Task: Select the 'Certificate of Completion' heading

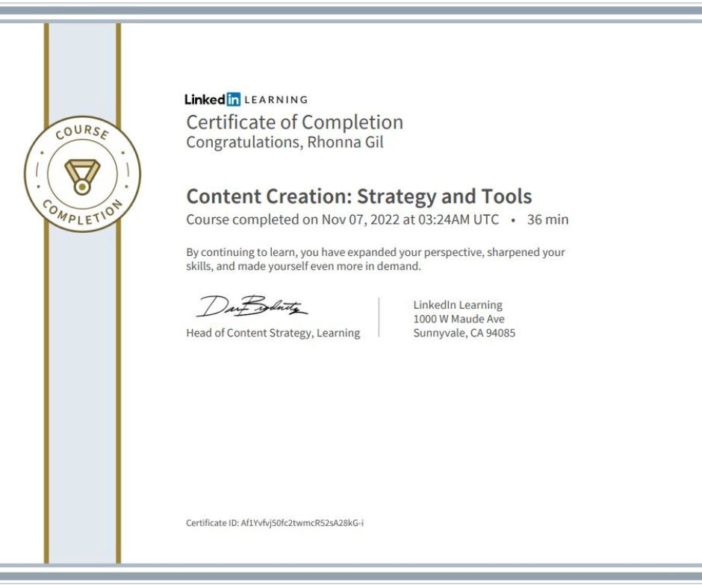Action: (293, 122)
